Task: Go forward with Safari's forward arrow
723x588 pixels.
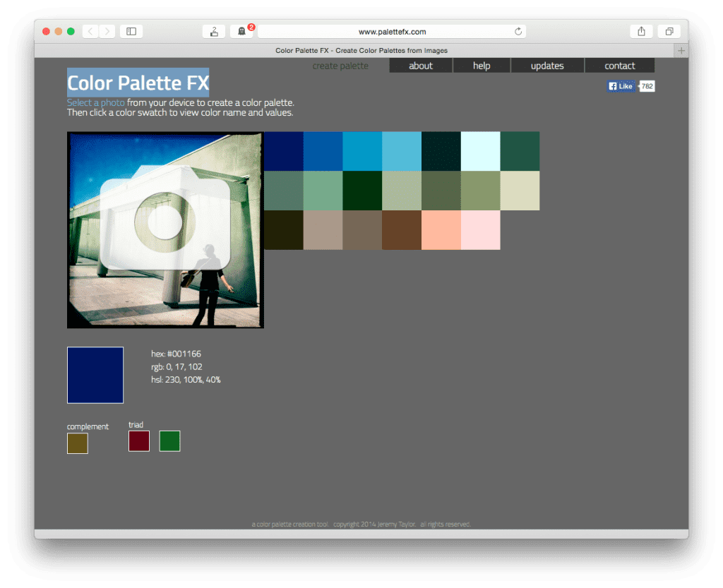Action: tap(107, 31)
